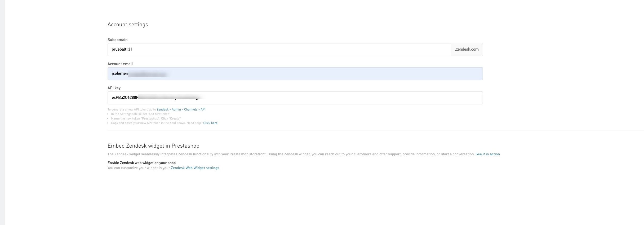The image size is (644, 225).
Task: Click the 'Account email' label
Action: pyautogui.click(x=120, y=64)
